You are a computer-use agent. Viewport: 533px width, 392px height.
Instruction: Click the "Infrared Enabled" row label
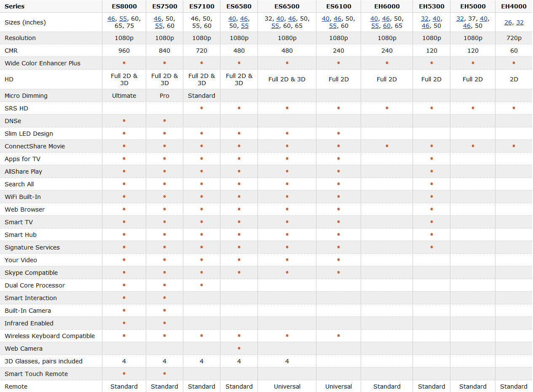tap(29, 323)
